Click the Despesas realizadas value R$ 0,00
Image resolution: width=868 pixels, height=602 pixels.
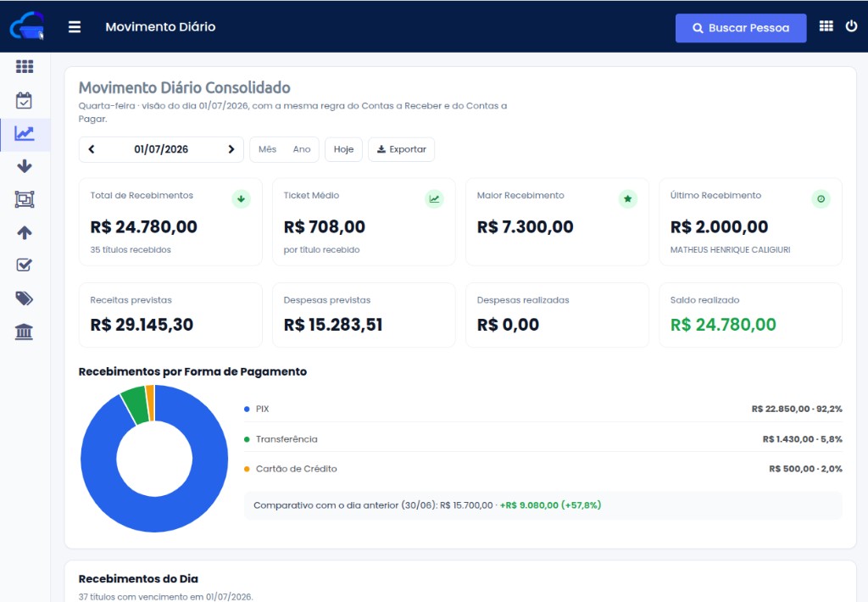click(x=509, y=325)
